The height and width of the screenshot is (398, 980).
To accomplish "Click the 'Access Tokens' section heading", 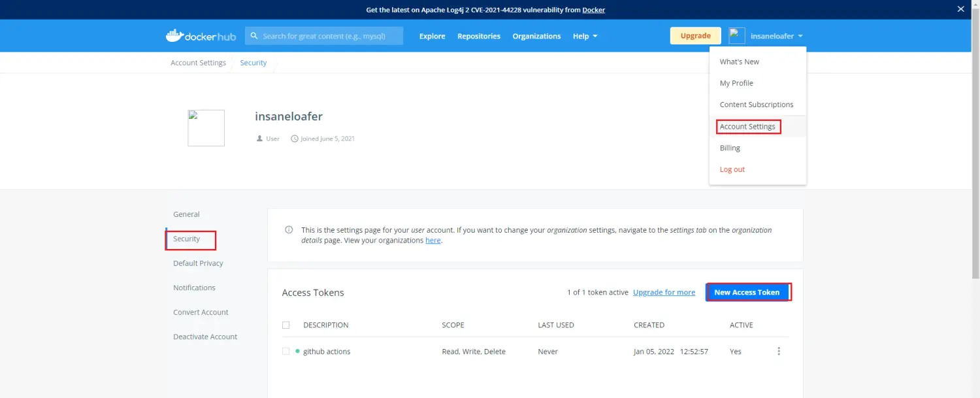I will [313, 293].
